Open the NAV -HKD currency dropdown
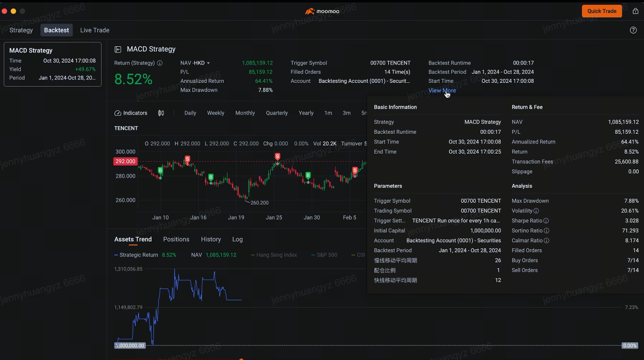This screenshot has height=360, width=644. [196, 63]
